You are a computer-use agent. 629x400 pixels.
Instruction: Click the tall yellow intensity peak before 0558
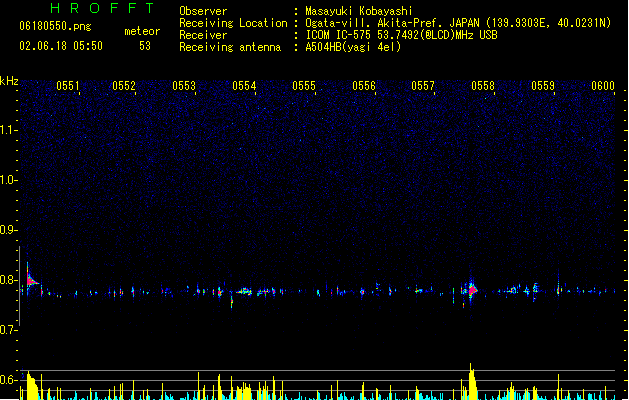(x=472, y=381)
